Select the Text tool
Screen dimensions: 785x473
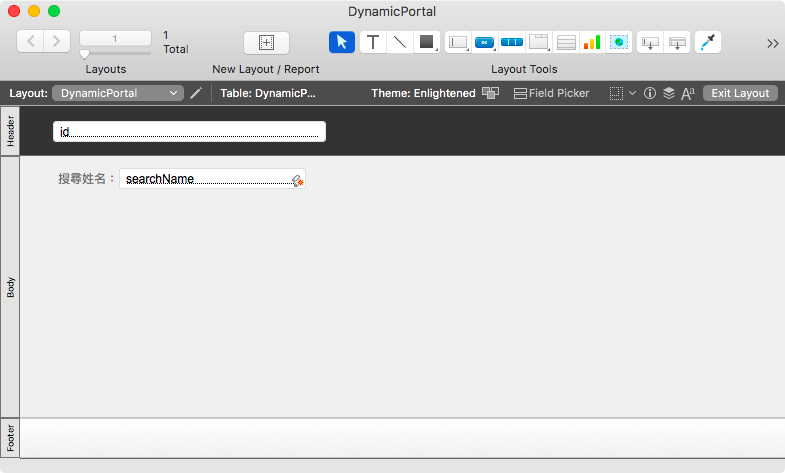coord(372,42)
